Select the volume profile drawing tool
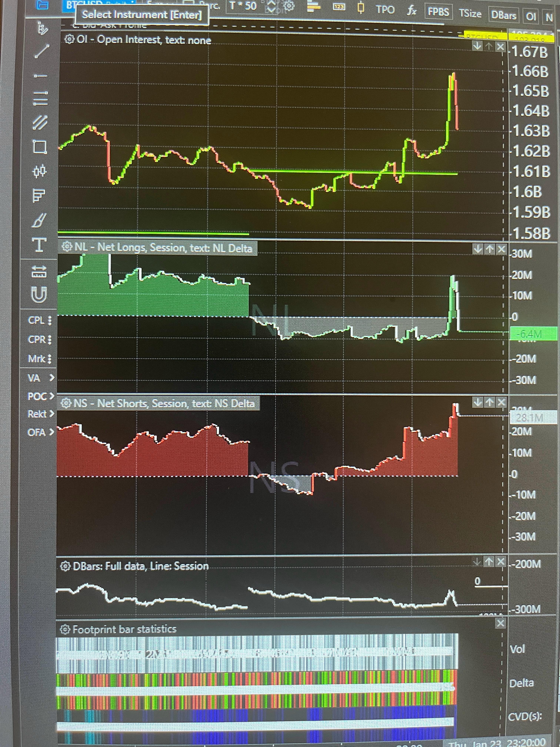 [x=39, y=195]
